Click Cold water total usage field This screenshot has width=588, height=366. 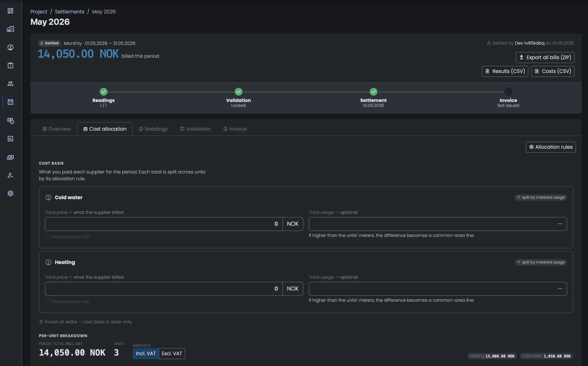tap(438, 224)
